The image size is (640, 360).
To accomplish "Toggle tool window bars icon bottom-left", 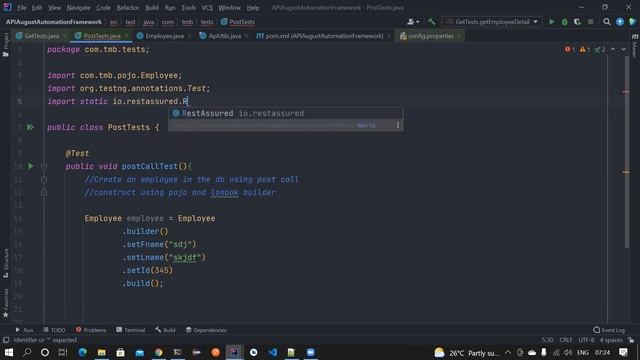I will (6, 340).
